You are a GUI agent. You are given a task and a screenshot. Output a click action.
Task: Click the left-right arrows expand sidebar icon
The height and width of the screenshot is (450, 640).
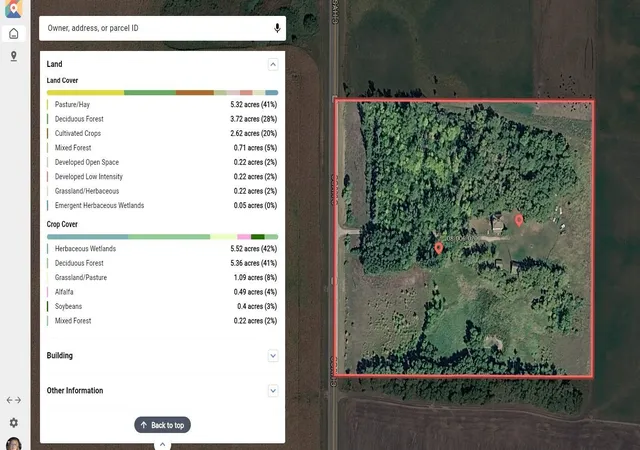click(14, 400)
